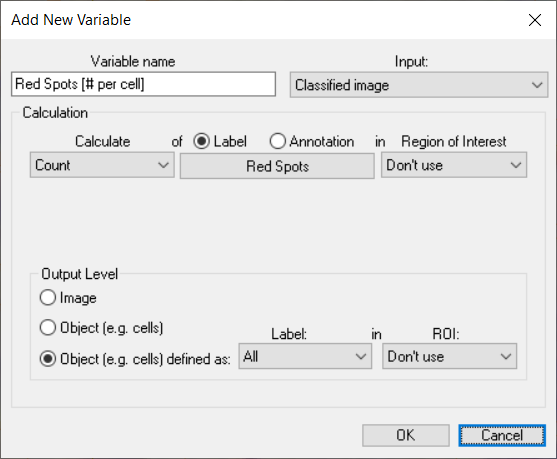Set the output level to Image
This screenshot has height=459, width=557.
coord(48,297)
